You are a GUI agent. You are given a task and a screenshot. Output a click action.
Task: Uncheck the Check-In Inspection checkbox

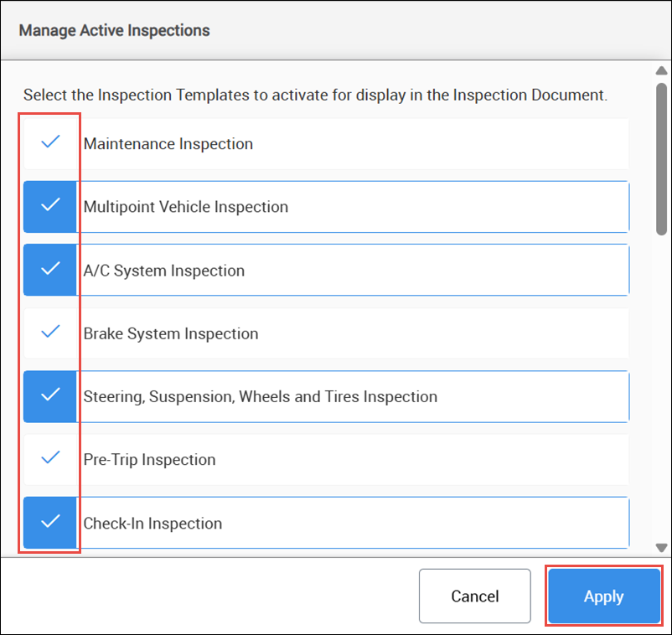50,522
